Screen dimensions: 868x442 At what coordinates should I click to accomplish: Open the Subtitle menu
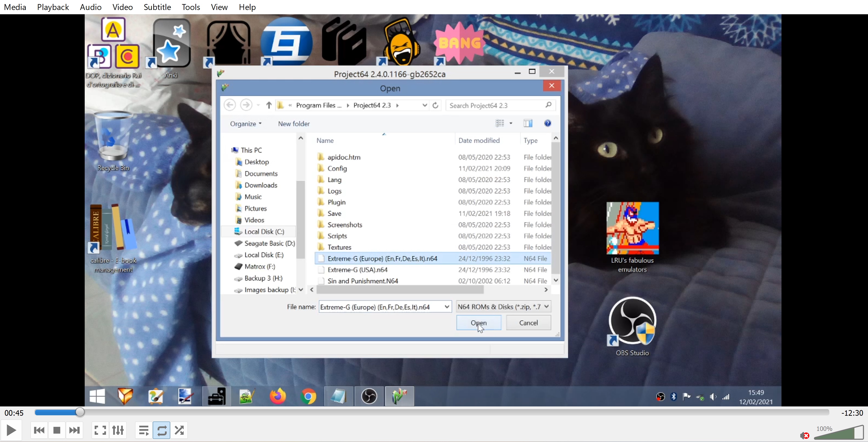pos(157,7)
